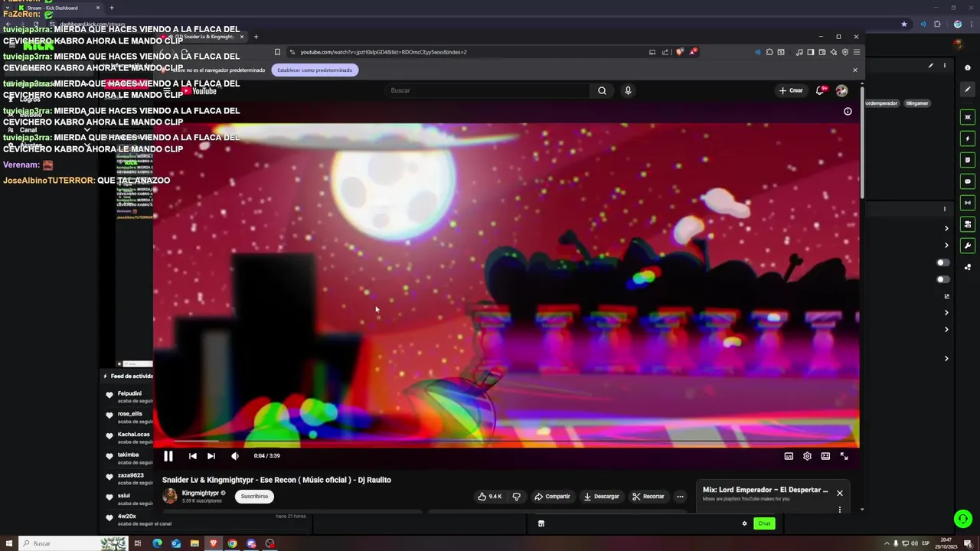The image size is (980, 551).
Task: Toggle subtitles in the video player
Action: (789, 456)
